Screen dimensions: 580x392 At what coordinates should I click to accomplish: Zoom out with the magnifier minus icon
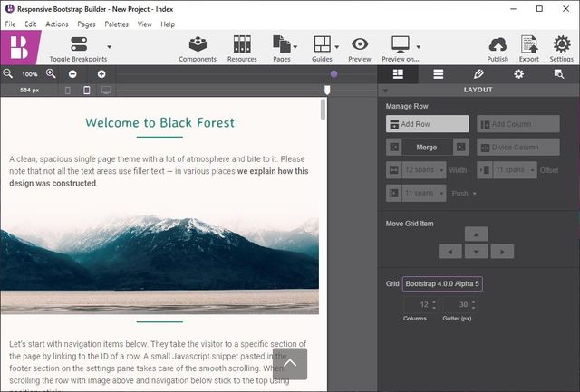(x=8, y=73)
